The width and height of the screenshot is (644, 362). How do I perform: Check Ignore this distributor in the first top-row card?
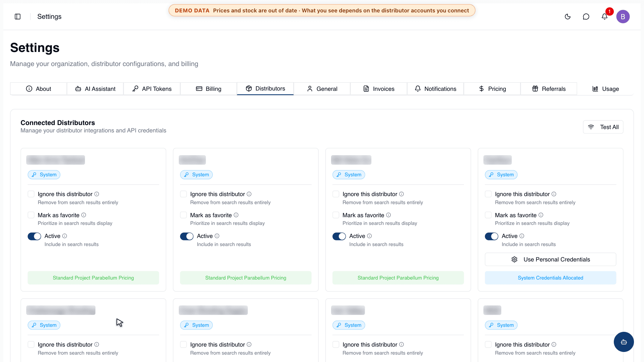[x=31, y=194]
